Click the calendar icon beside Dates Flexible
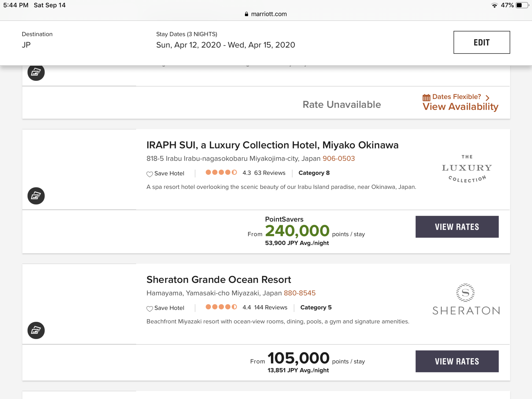The width and height of the screenshot is (532, 399). click(x=426, y=97)
